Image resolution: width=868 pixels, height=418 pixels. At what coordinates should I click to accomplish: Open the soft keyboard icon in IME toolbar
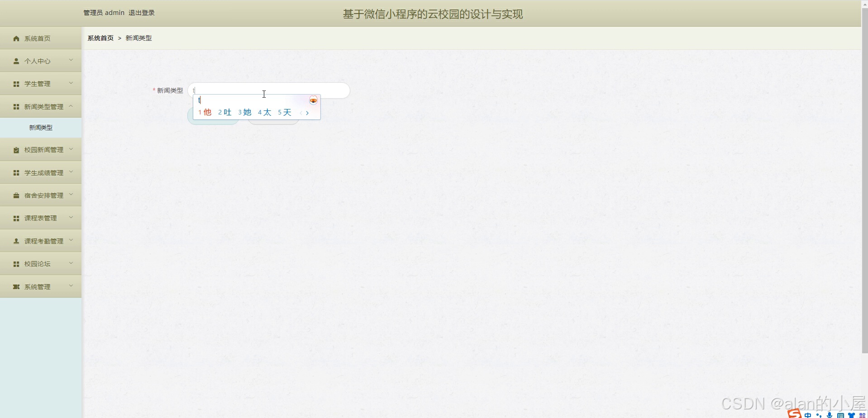point(840,415)
